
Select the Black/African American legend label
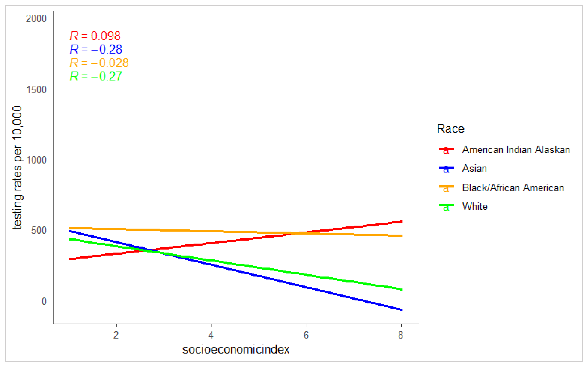(x=513, y=188)
